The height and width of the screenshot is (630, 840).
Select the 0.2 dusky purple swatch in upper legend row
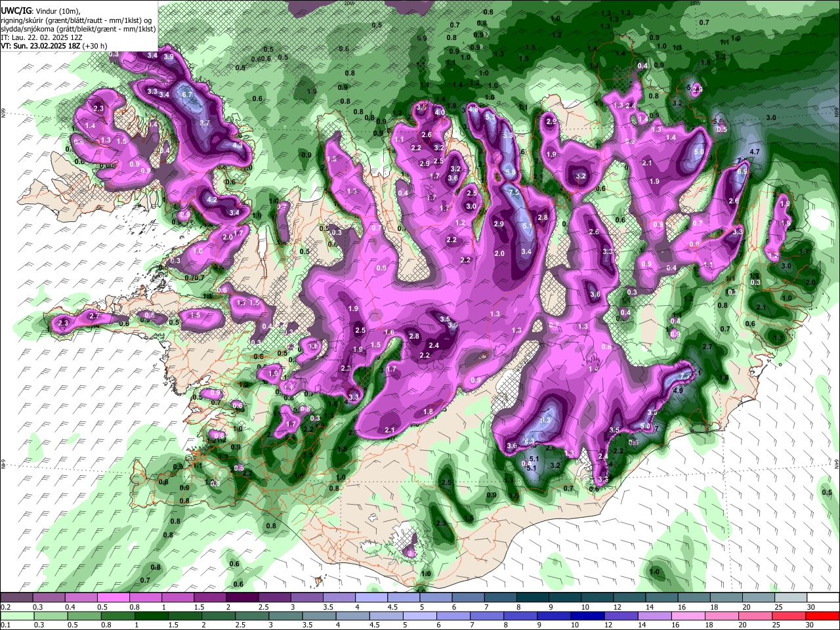[x=16, y=597]
